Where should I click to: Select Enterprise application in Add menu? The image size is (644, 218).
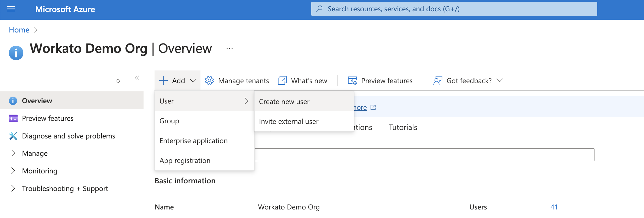[193, 141]
